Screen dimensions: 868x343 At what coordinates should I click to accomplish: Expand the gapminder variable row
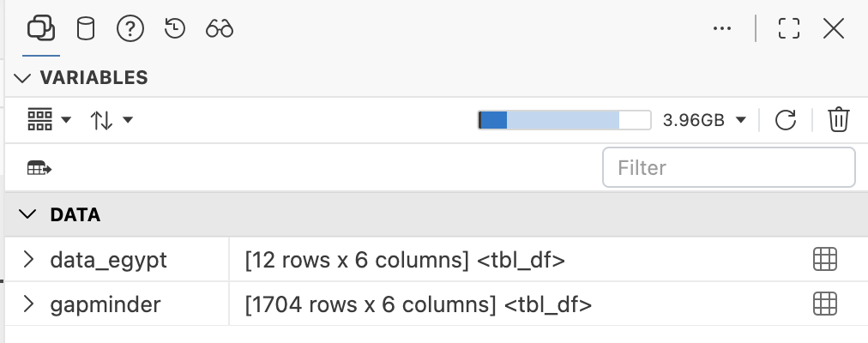(28, 304)
